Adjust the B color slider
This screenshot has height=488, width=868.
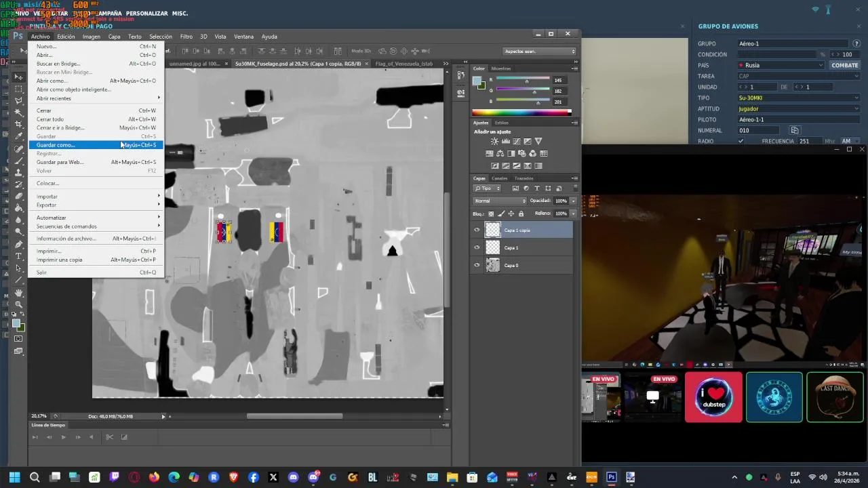pos(538,102)
